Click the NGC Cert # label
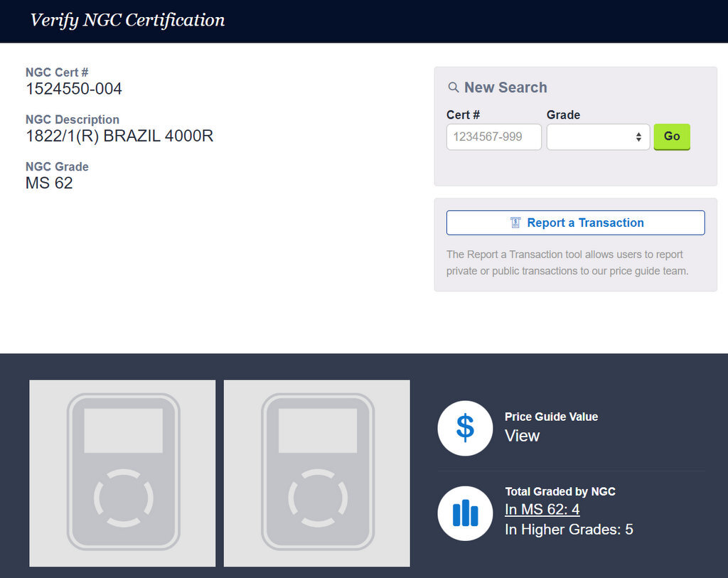 (57, 73)
